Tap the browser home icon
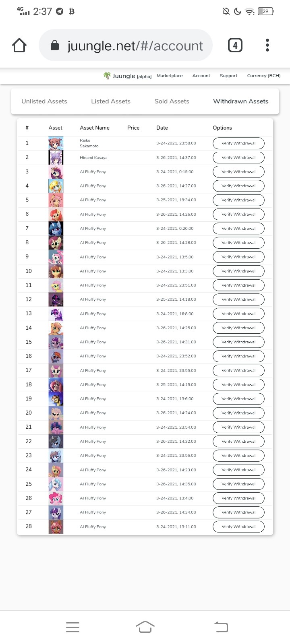Viewport: 290px width, 644px height. coord(19,45)
